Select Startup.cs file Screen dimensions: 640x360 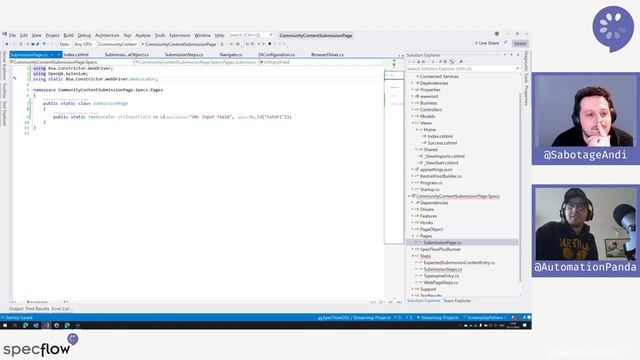click(x=430, y=189)
